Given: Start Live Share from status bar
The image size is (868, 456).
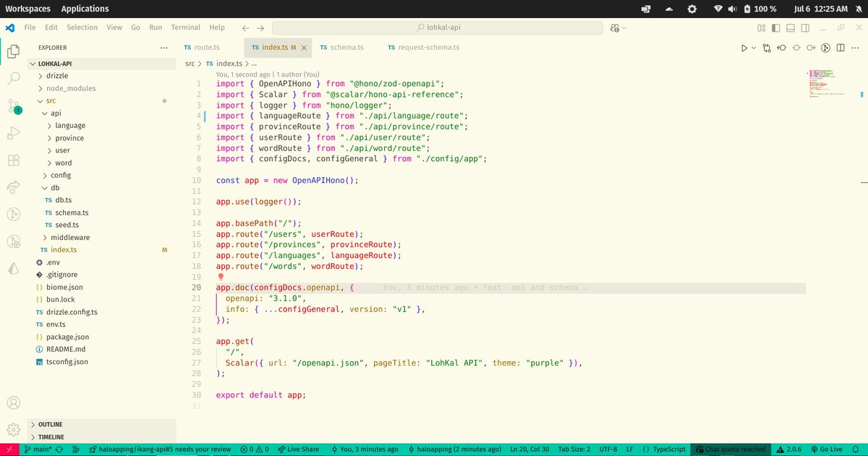Looking at the screenshot, I should [x=298, y=449].
